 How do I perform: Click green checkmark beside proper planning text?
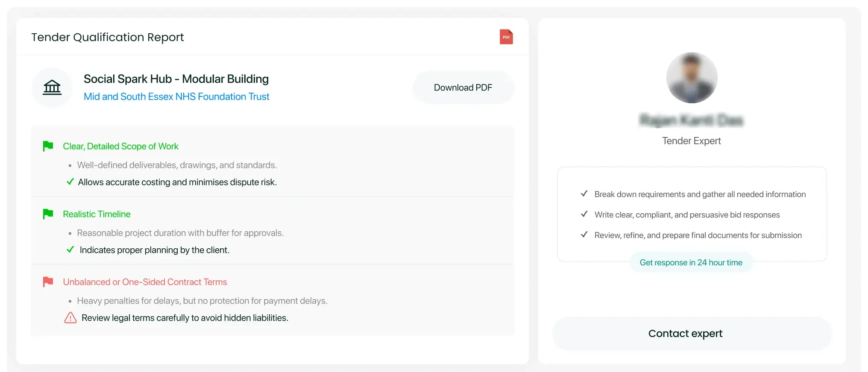70,250
